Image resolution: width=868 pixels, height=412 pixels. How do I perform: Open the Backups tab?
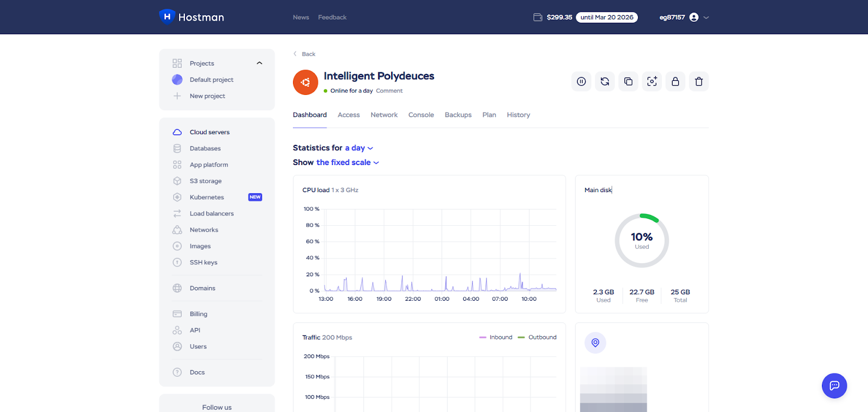(x=458, y=115)
